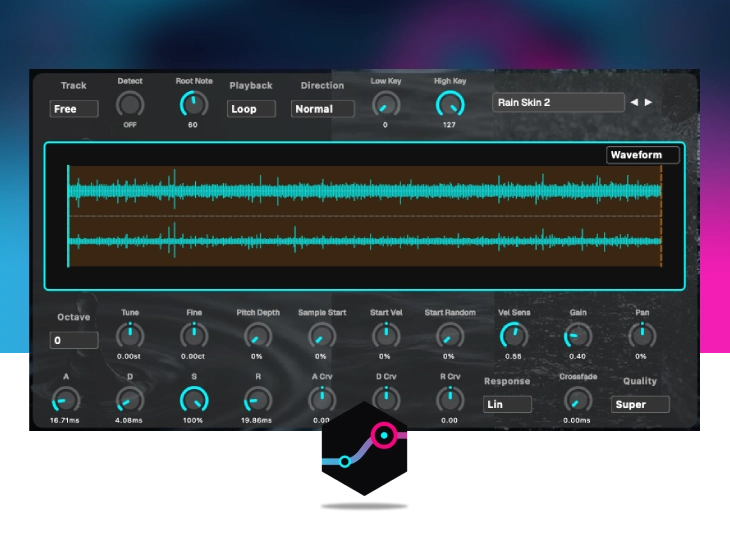
Task: Open the Waveform view dropdown
Action: [642, 155]
